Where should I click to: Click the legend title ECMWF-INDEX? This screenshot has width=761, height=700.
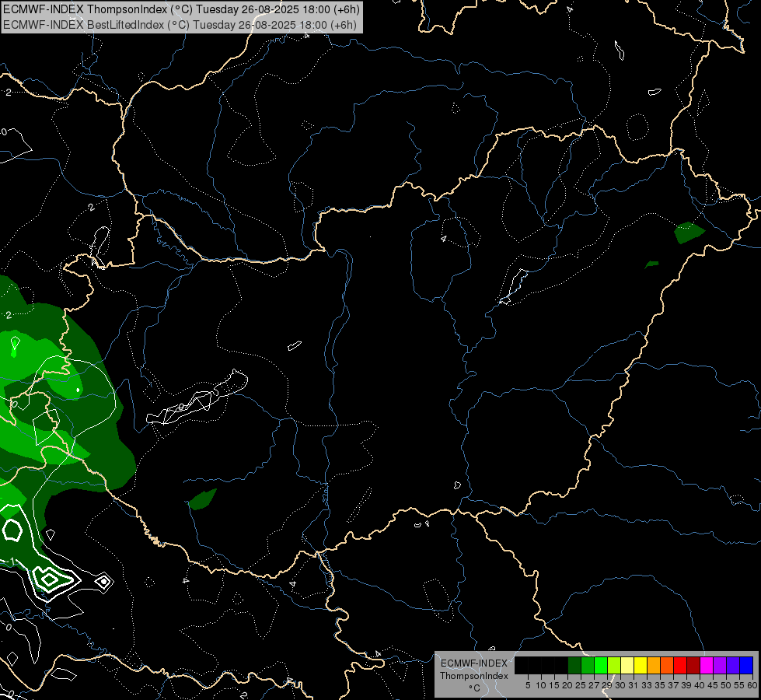(x=474, y=663)
